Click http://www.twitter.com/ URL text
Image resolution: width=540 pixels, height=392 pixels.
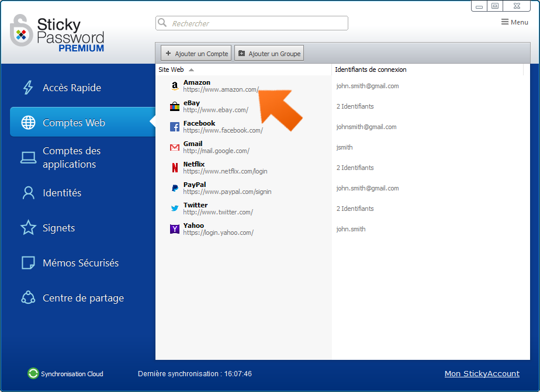tap(218, 212)
